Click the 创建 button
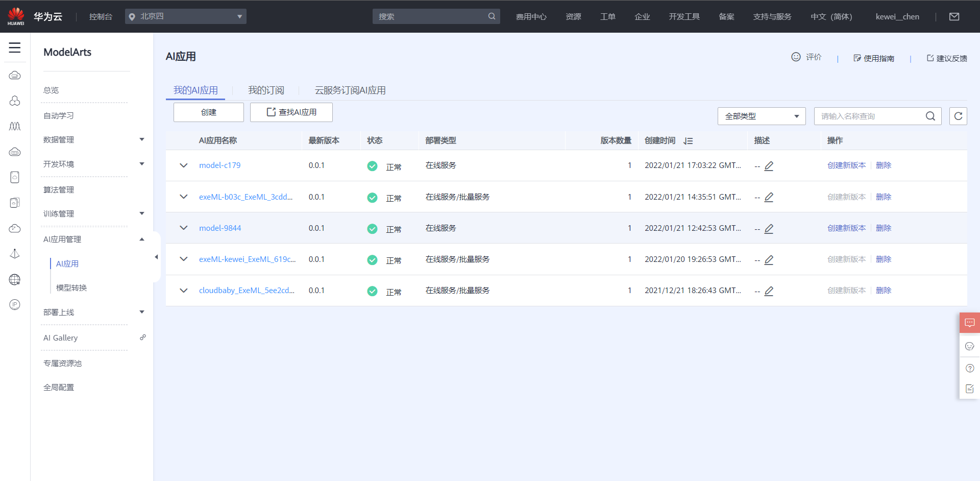 [x=208, y=112]
